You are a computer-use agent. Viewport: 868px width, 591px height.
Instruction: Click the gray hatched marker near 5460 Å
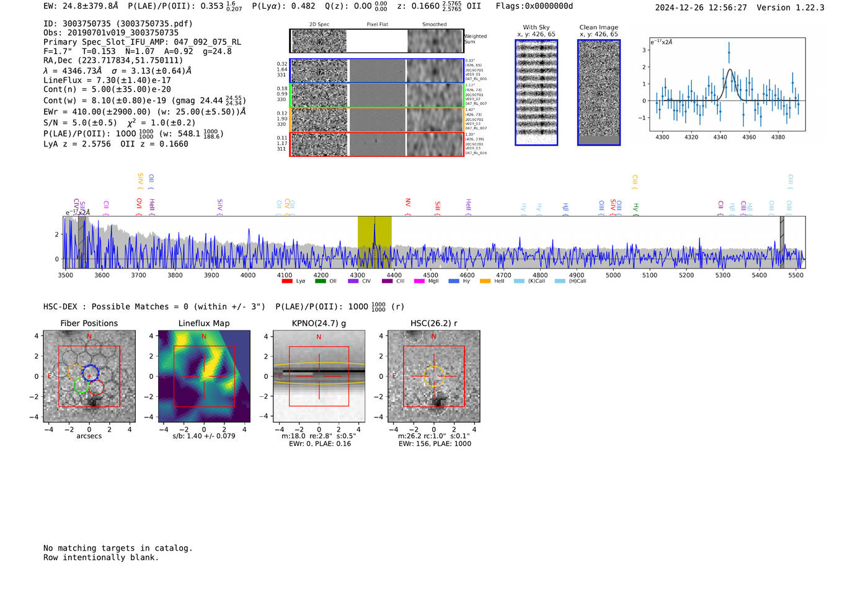[x=782, y=242]
